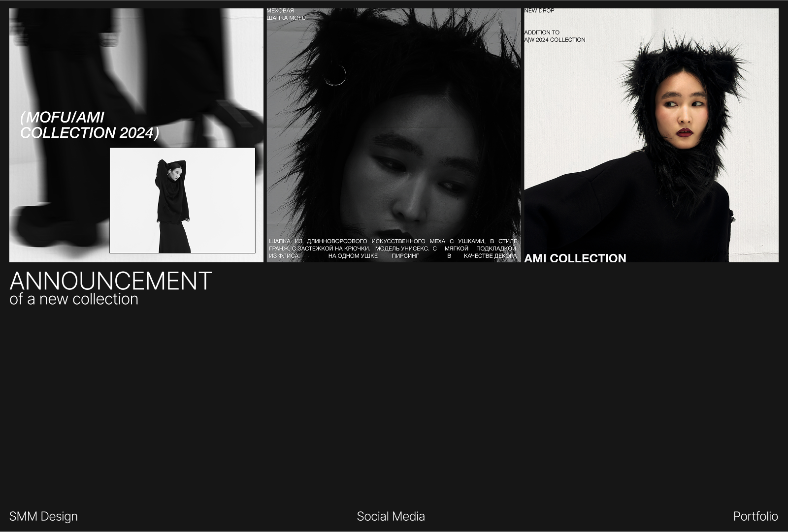Select the ADDITION TO A|W 2024 COLLECTION text
This screenshot has height=532, width=788.
[x=555, y=36]
